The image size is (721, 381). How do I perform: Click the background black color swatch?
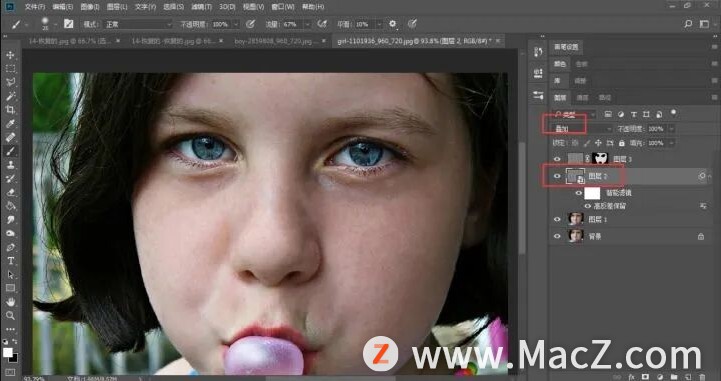(x=13, y=358)
